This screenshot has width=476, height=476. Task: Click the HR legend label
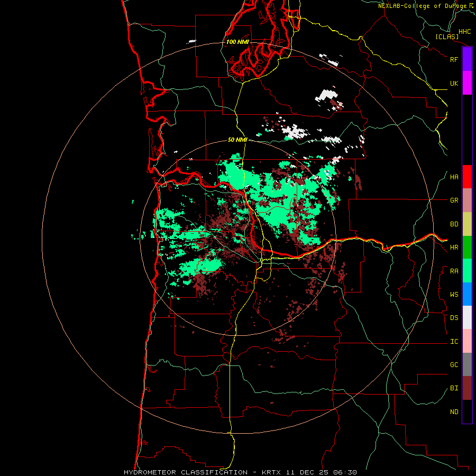tap(454, 248)
